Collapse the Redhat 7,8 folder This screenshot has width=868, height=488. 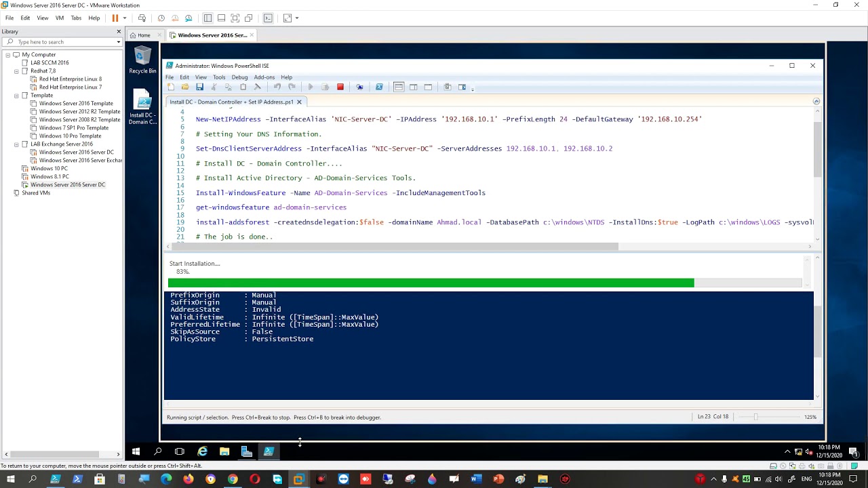[x=16, y=71]
